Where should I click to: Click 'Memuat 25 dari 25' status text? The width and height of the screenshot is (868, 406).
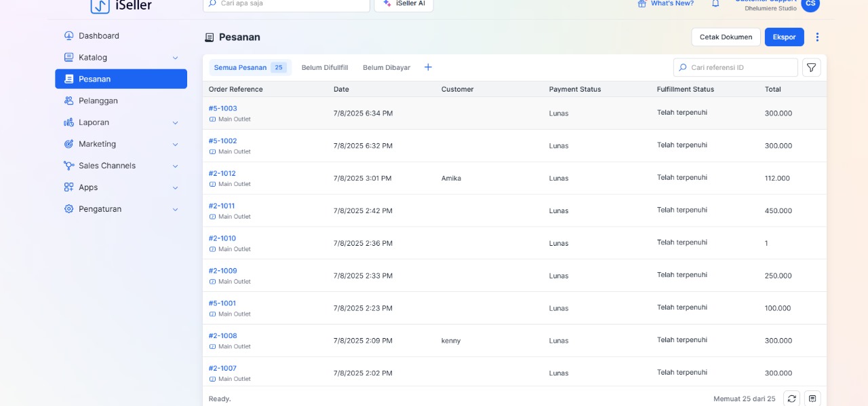click(x=744, y=399)
